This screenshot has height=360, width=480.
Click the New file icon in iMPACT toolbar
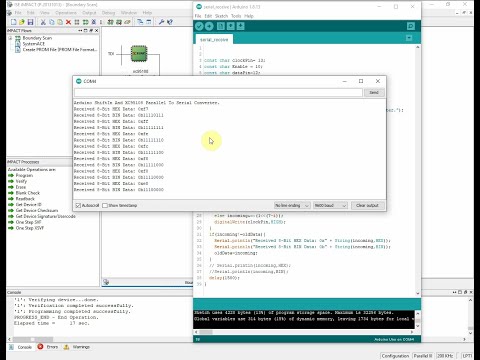[x=14, y=22]
